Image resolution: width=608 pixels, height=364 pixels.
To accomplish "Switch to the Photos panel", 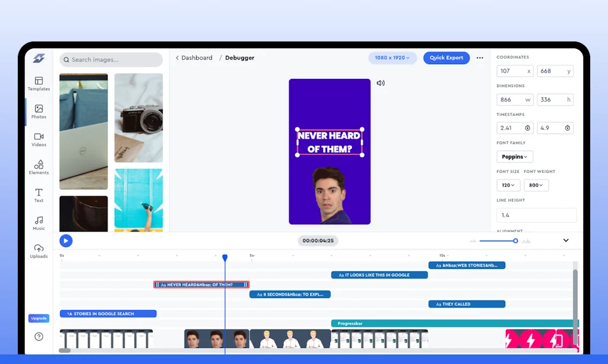I will pos(39,112).
